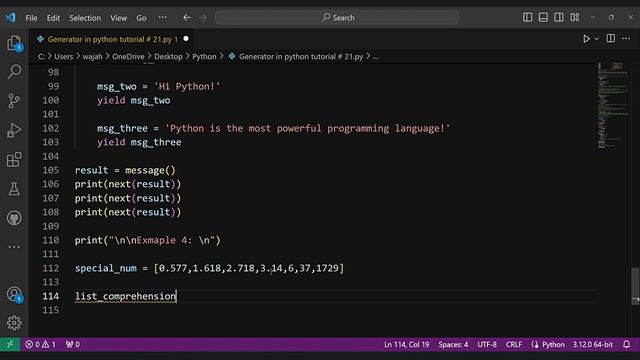Open the GitHub view in activity bar
The image size is (640, 360).
click(x=14, y=218)
